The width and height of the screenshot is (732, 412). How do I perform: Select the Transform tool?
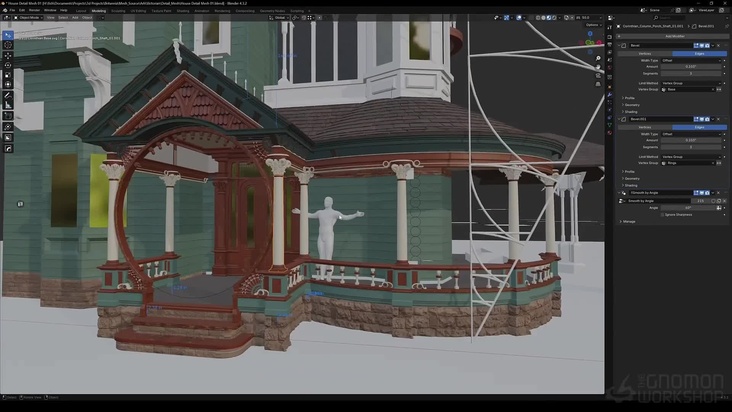[8, 84]
